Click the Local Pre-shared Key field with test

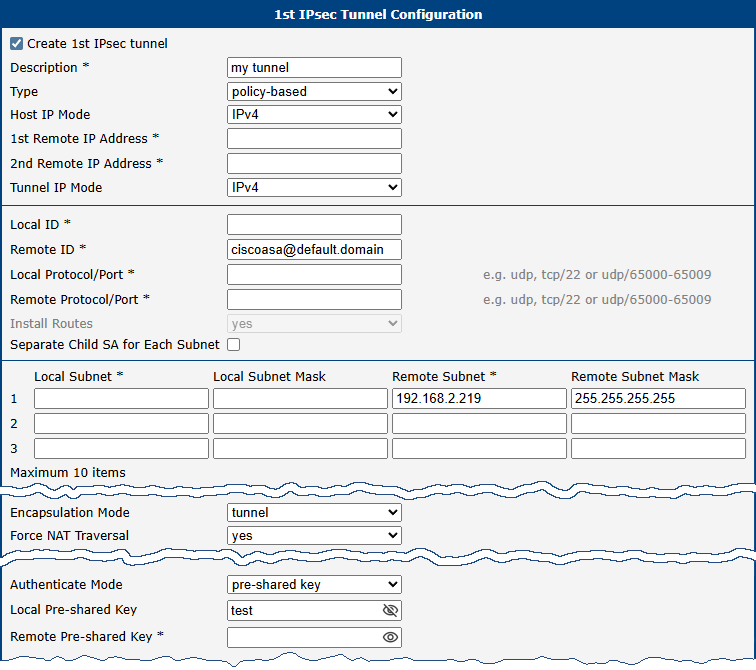[314, 610]
